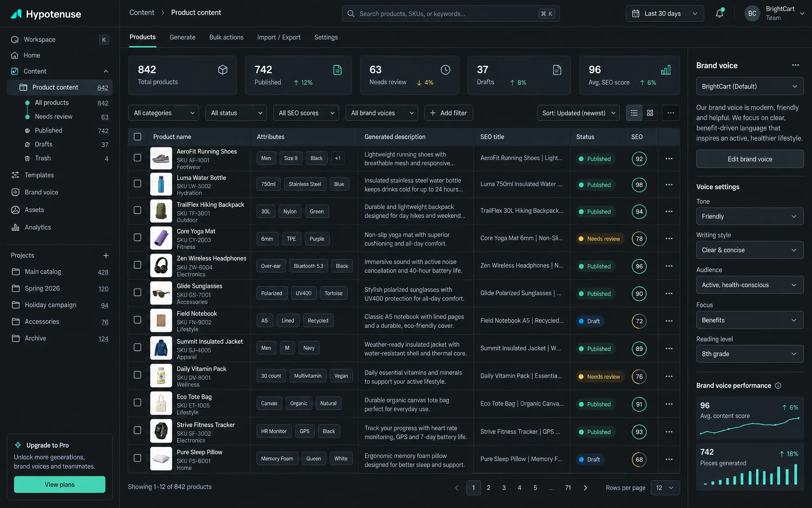Screen dimensions: 812x508
Task: Open the Settings tab
Action: (326, 37)
